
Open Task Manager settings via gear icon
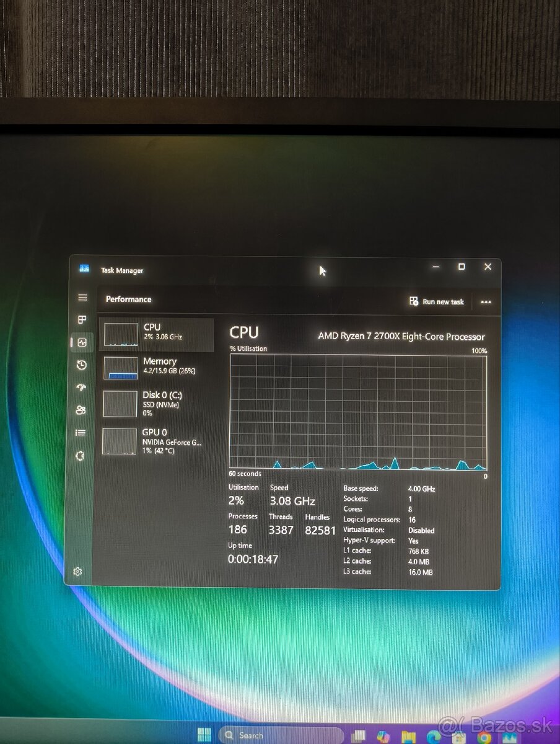[77, 572]
